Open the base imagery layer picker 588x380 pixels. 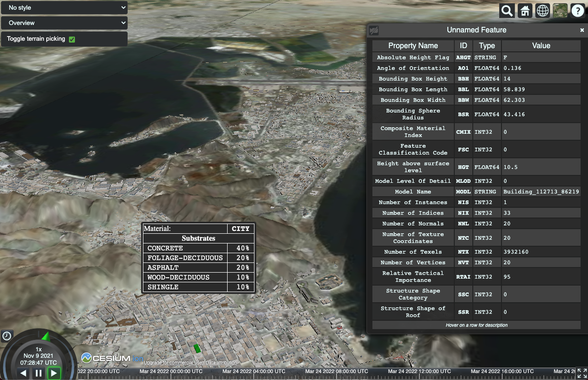click(560, 10)
